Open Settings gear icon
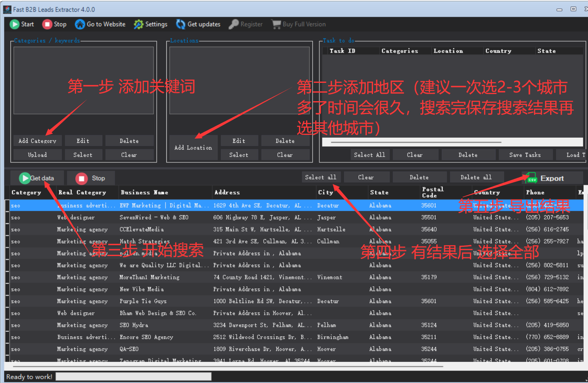This screenshot has width=588, height=383. click(x=138, y=24)
